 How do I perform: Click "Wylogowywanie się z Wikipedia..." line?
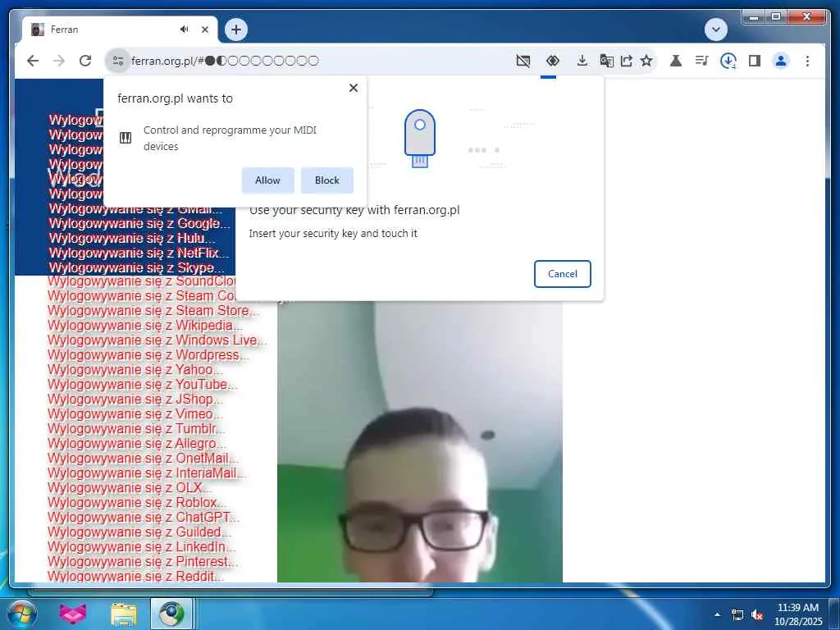[144, 325]
